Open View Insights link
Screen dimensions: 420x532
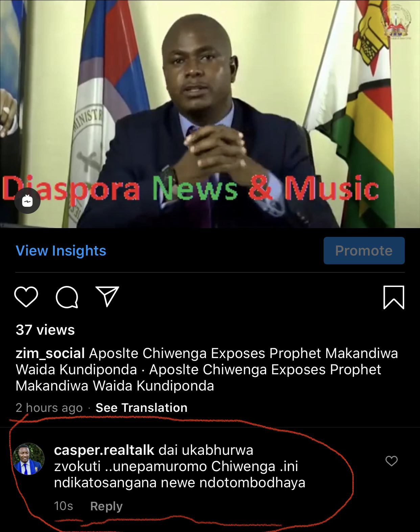[61, 251]
